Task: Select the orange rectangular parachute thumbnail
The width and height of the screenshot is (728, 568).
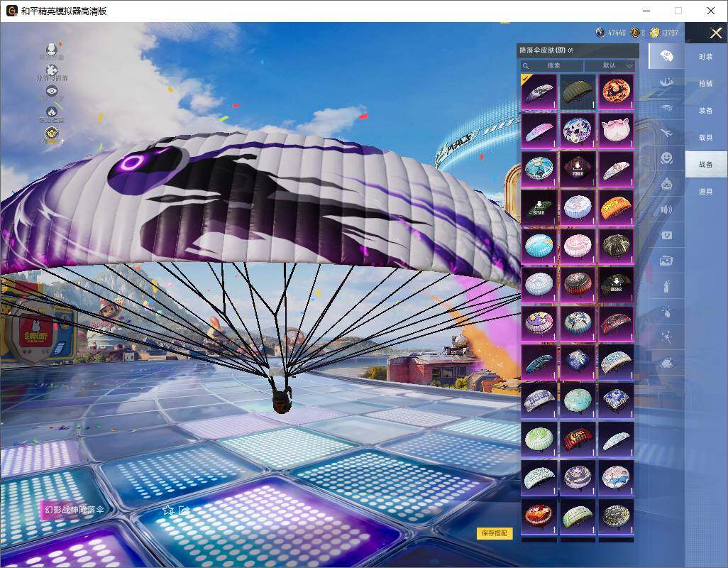Action: [616, 207]
